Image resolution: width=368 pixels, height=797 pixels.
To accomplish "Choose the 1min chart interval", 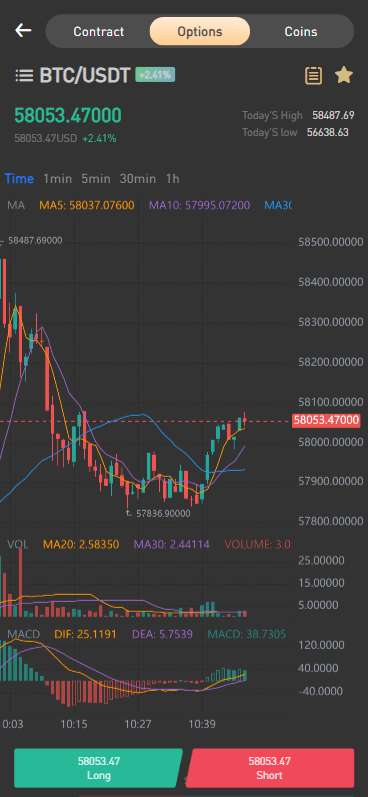I will pyautogui.click(x=57, y=179).
